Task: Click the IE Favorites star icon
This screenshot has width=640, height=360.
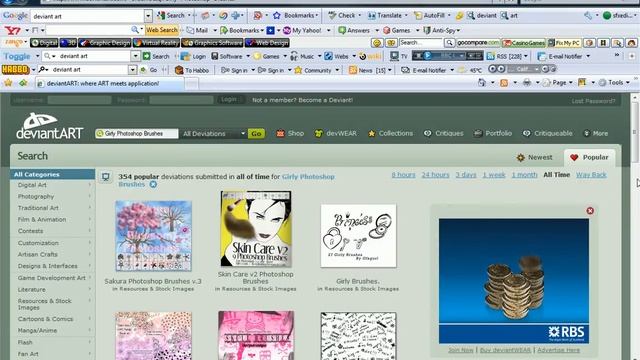Action: (x=8, y=83)
